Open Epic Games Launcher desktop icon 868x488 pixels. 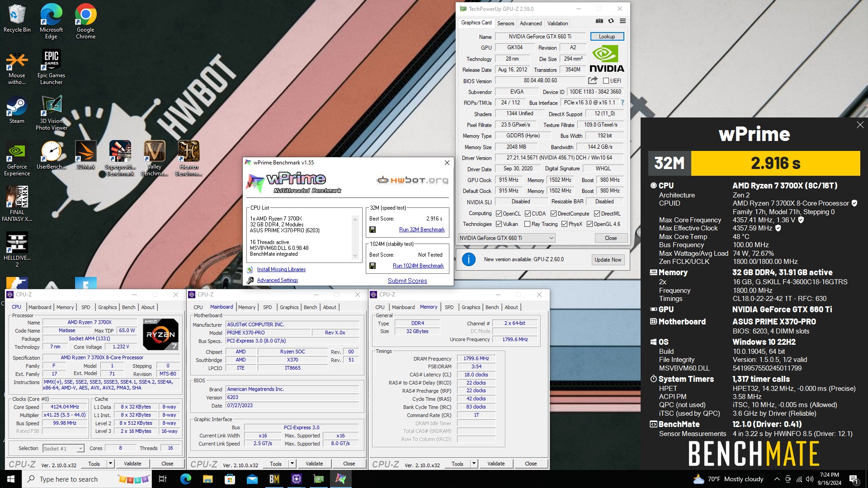51,67
